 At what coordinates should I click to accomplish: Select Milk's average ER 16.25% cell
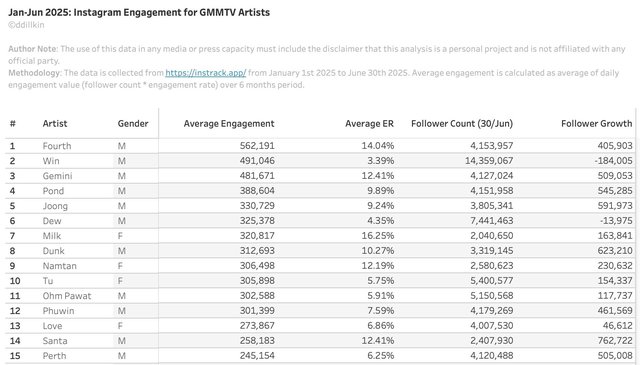(378, 236)
